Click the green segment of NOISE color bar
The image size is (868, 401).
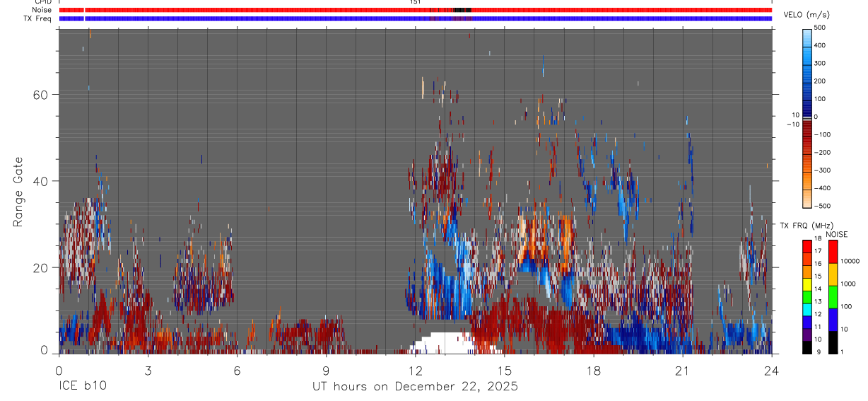833,296
